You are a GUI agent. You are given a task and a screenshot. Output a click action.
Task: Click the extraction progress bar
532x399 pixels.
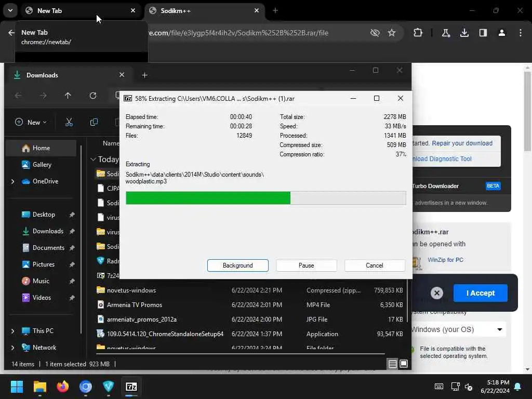pos(265,198)
